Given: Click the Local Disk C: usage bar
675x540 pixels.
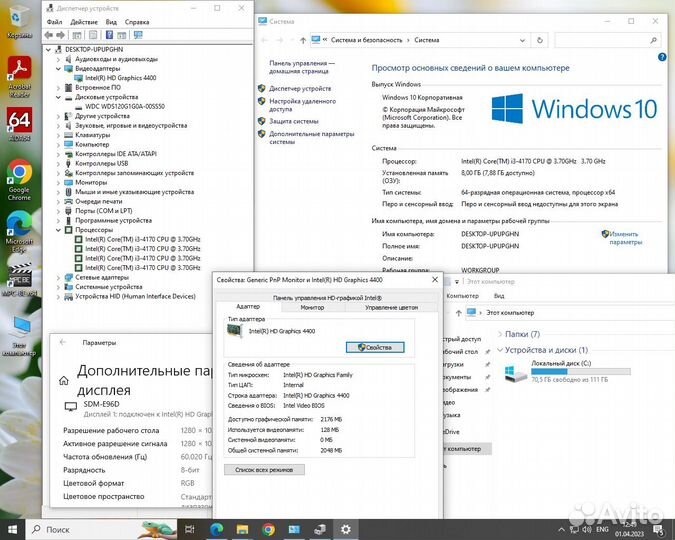Looking at the screenshot, I should tap(581, 371).
